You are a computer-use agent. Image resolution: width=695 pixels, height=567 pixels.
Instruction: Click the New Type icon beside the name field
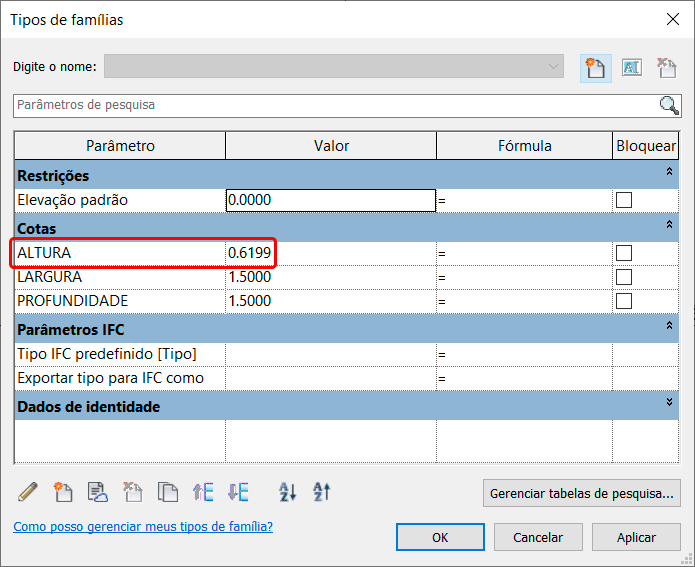(596, 67)
